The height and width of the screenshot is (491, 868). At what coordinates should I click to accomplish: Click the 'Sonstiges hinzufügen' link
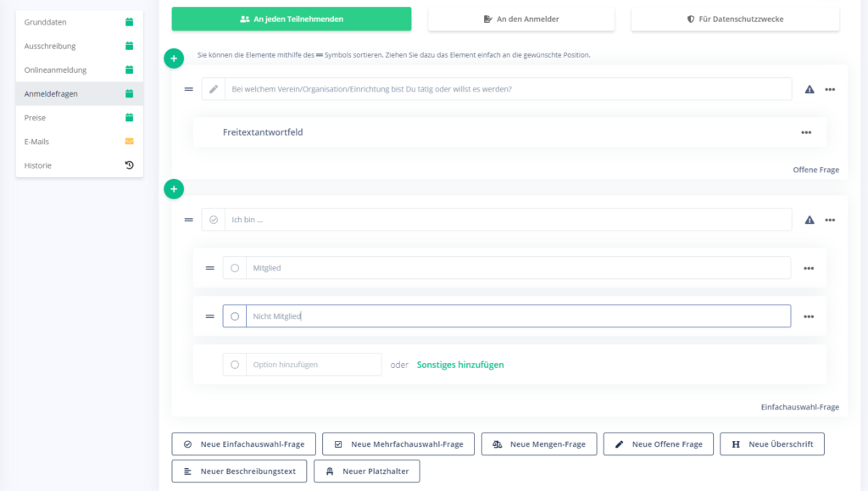click(460, 365)
